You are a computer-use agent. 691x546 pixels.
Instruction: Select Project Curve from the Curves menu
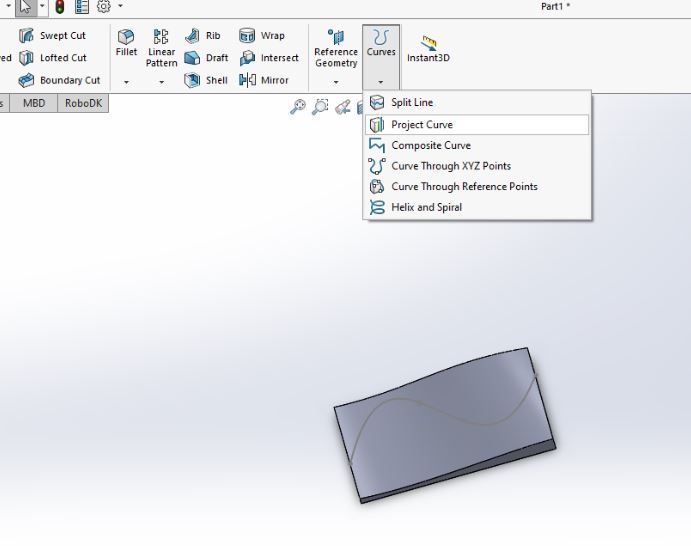pyautogui.click(x=421, y=125)
